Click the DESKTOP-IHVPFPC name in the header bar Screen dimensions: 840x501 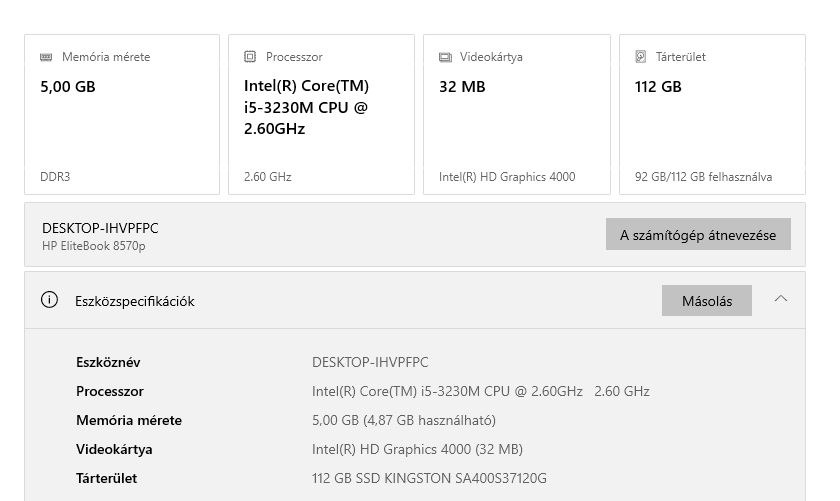pos(100,228)
